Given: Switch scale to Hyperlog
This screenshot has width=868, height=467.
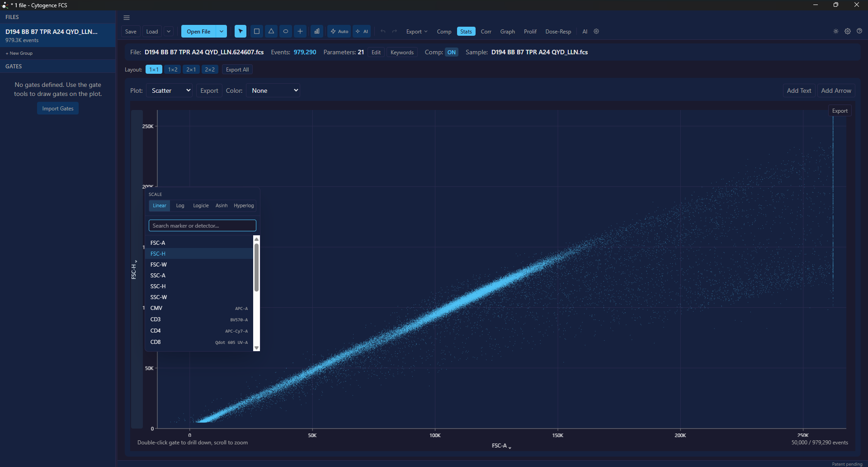Looking at the screenshot, I should point(244,205).
